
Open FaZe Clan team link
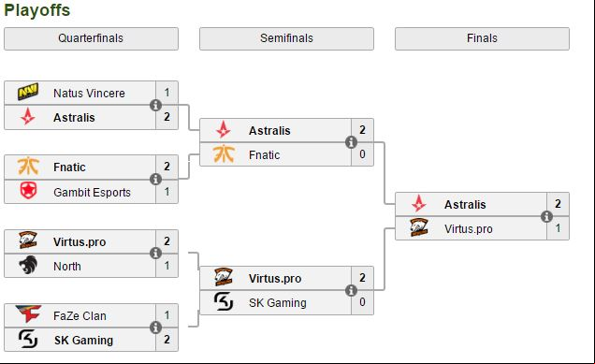pyautogui.click(x=80, y=315)
